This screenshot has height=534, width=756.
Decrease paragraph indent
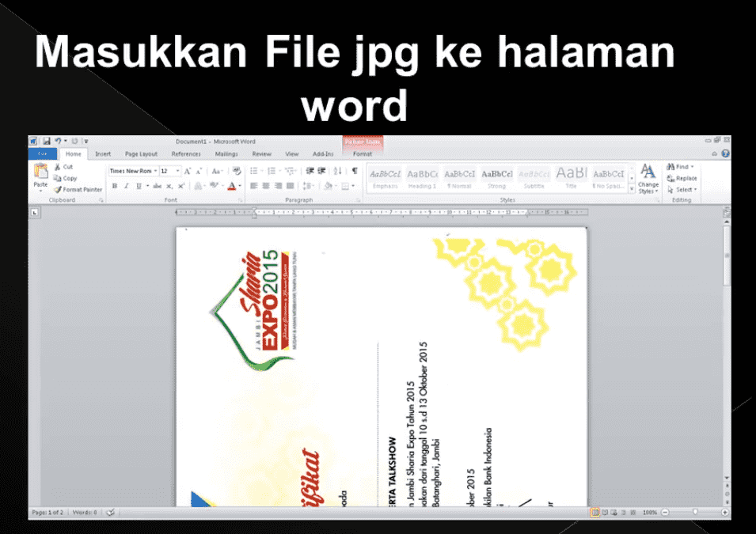click(x=310, y=171)
